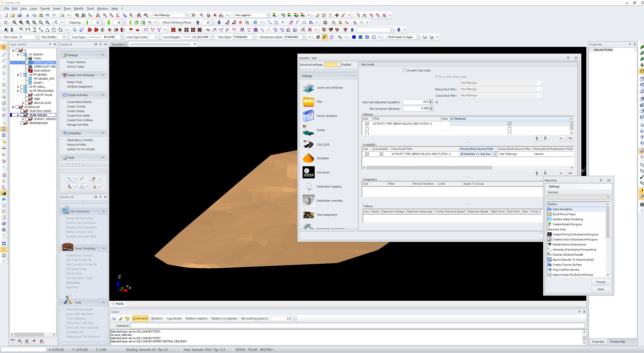
Task: Toggle the Advanced settings Enabled switch
Action: pos(332,65)
